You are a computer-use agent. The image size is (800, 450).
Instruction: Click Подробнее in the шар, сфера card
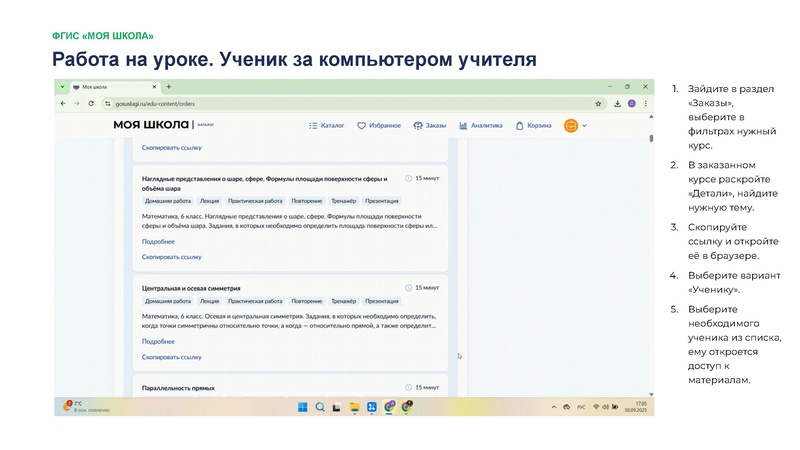pyautogui.click(x=158, y=242)
